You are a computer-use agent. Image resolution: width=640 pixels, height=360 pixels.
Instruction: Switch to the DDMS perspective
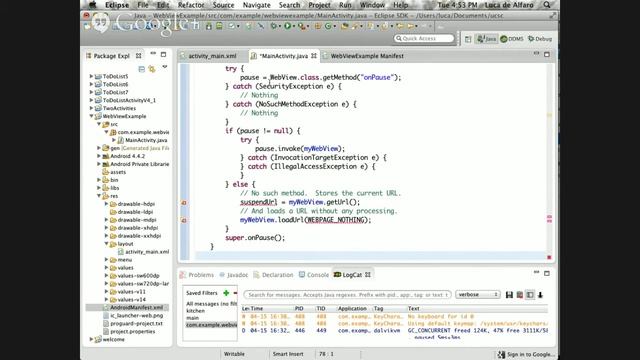(512, 39)
